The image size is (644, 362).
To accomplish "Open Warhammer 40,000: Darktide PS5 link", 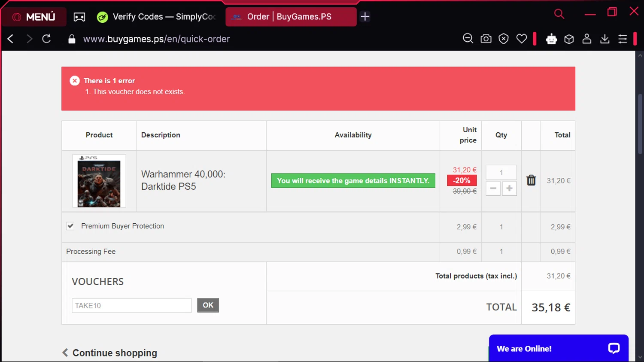I will [183, 180].
